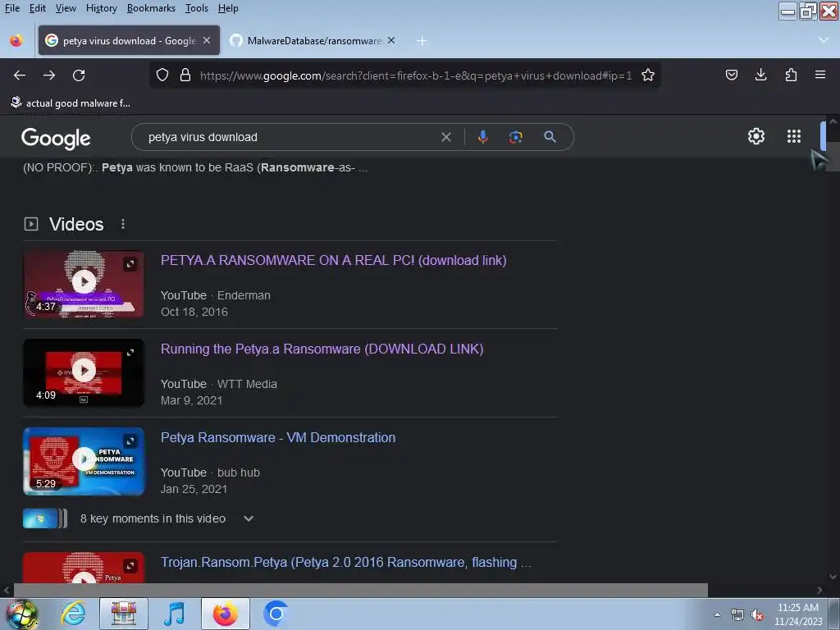
Task: Click horizontal scrollbar left arrow
Action: tap(7, 590)
